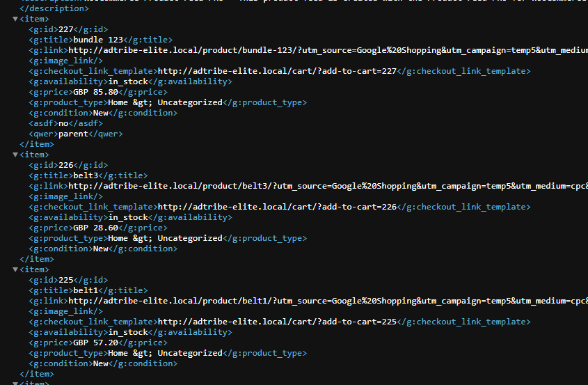The width and height of the screenshot is (588, 385).
Task: Click the title text 'belt1'
Action: coord(86,290)
